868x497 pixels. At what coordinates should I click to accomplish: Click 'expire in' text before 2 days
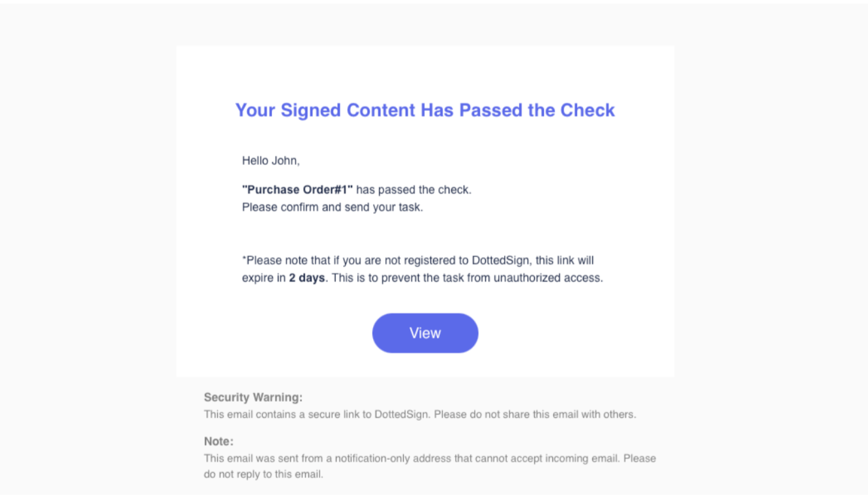point(263,278)
